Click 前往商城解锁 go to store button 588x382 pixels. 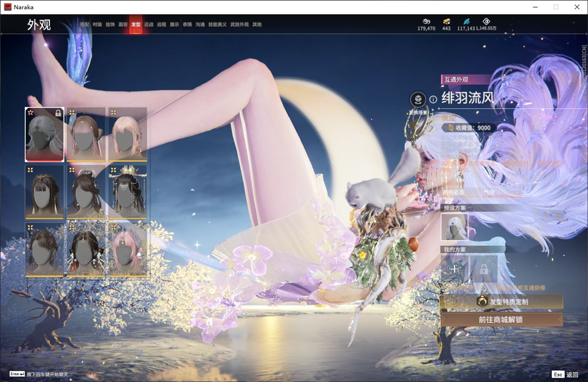pyautogui.click(x=502, y=320)
